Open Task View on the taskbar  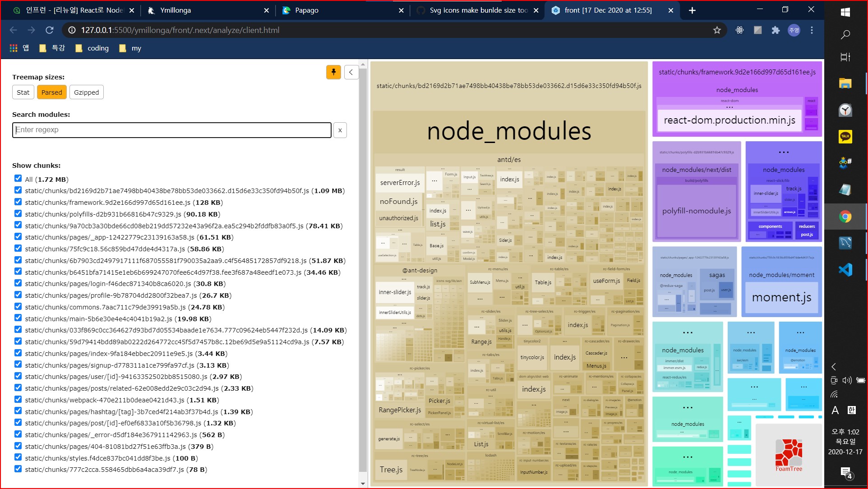click(845, 57)
